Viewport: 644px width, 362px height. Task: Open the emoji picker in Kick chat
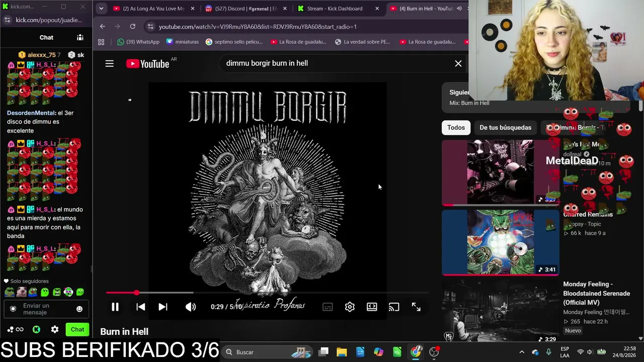[x=79, y=309]
